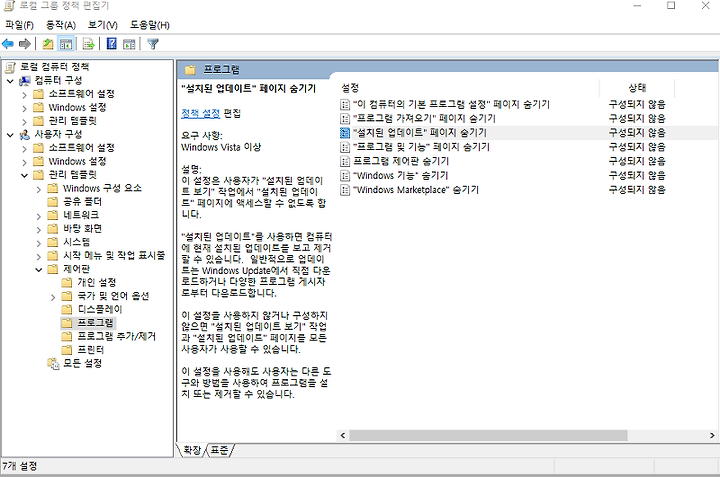Expand the 시스템 node
The width and height of the screenshot is (720, 477).
(x=39, y=243)
